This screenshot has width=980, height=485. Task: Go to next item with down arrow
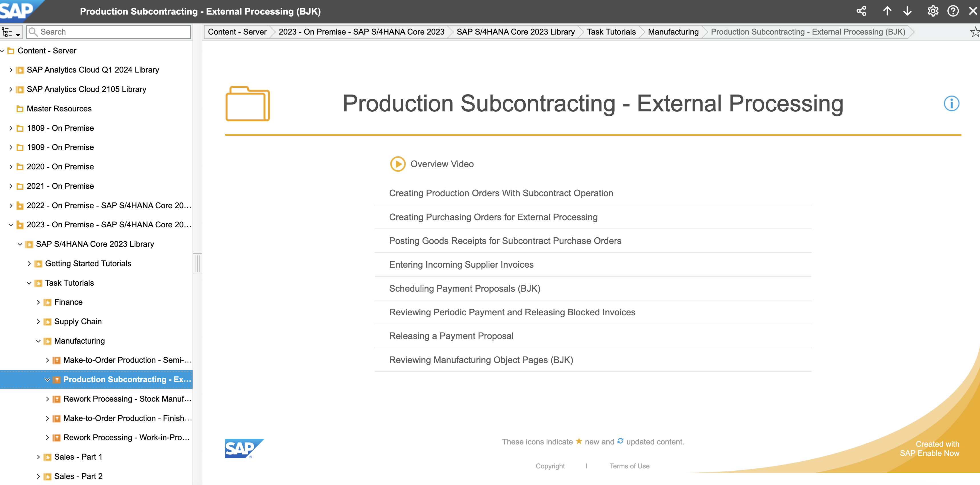pos(908,11)
